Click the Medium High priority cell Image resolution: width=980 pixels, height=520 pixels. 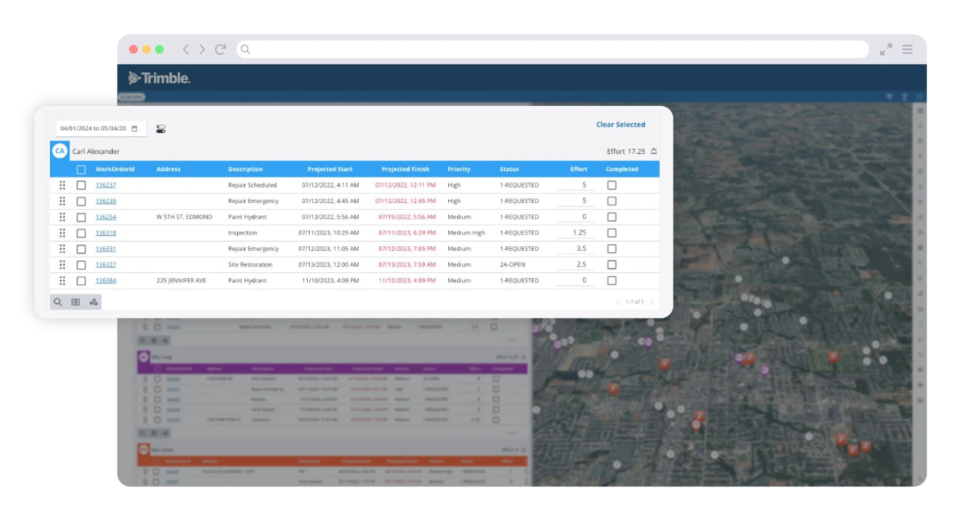[x=466, y=233]
